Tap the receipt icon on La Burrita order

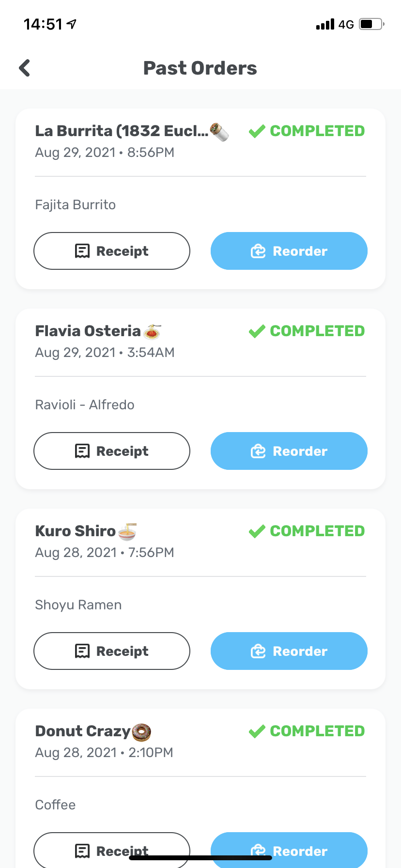pos(82,251)
